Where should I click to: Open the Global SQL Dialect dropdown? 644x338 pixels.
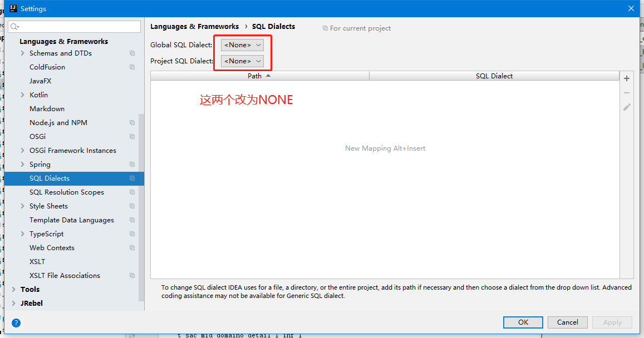pos(242,45)
